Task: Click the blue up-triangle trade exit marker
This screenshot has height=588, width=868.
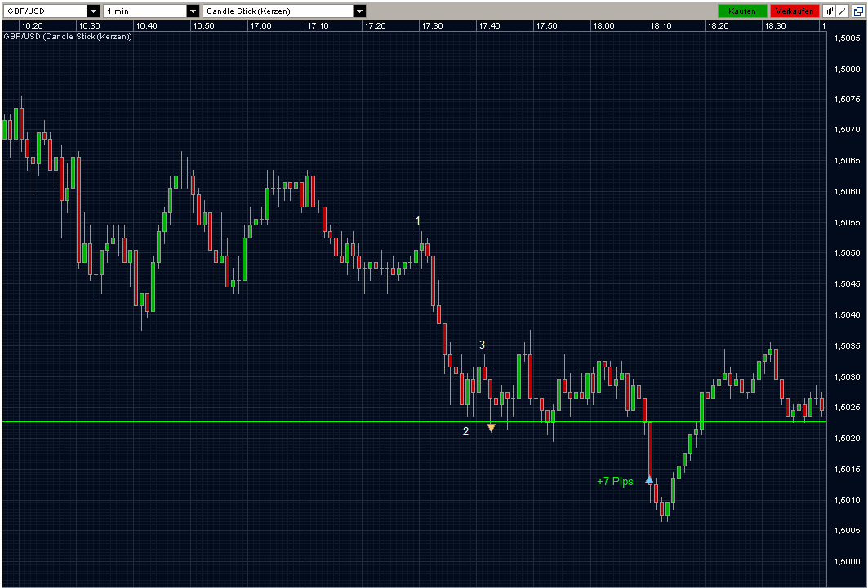Action: 649,479
